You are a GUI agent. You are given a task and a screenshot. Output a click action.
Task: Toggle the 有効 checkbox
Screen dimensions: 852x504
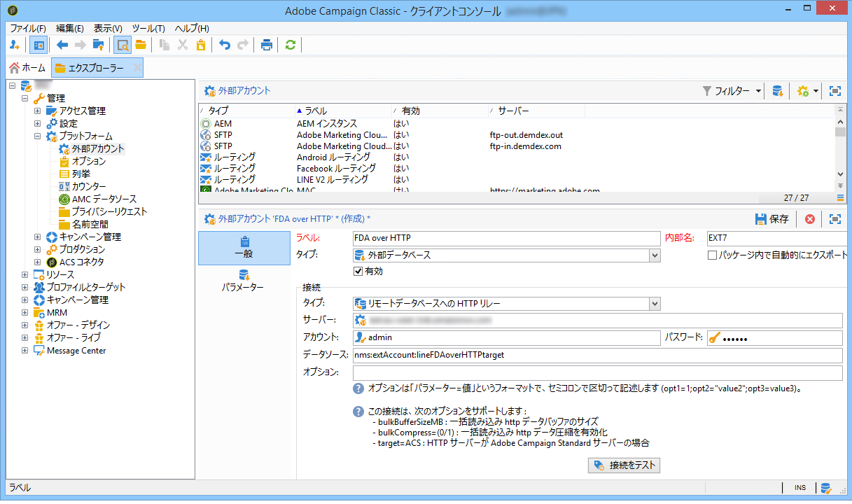[359, 271]
